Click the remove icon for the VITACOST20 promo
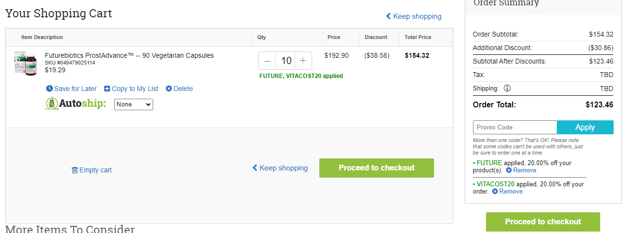This screenshot has width=644, height=233. 495,192
